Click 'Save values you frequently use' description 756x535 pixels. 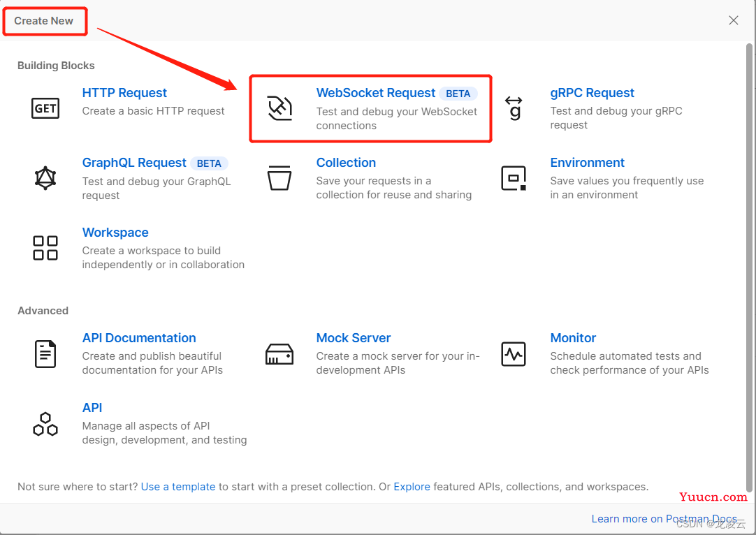click(x=627, y=187)
